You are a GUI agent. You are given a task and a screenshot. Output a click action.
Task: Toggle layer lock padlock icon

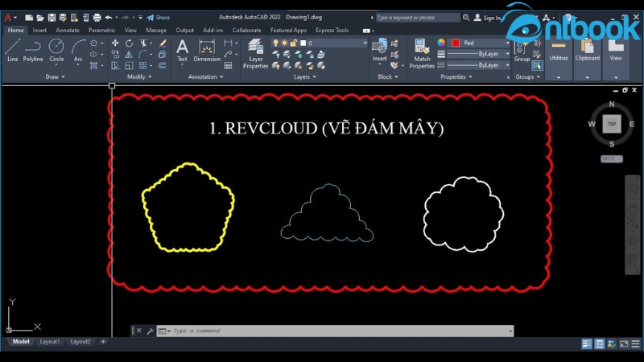293,43
